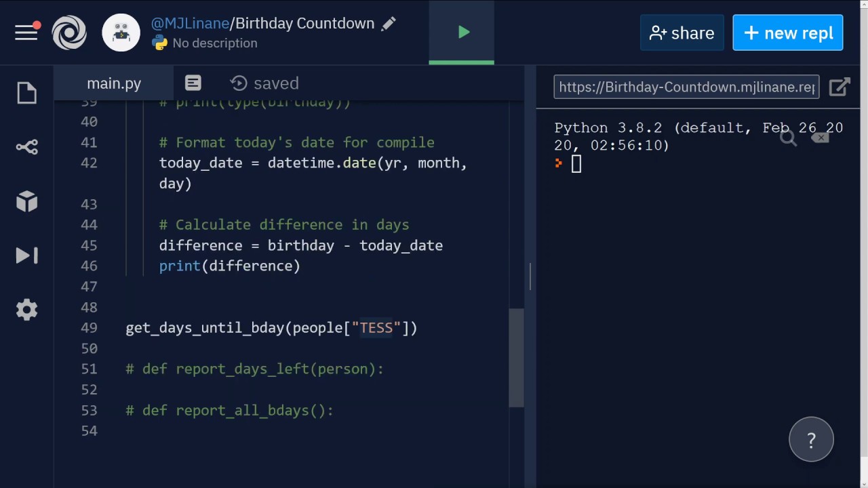The width and height of the screenshot is (868, 488).
Task: Click the console search magnifier icon
Action: [787, 139]
